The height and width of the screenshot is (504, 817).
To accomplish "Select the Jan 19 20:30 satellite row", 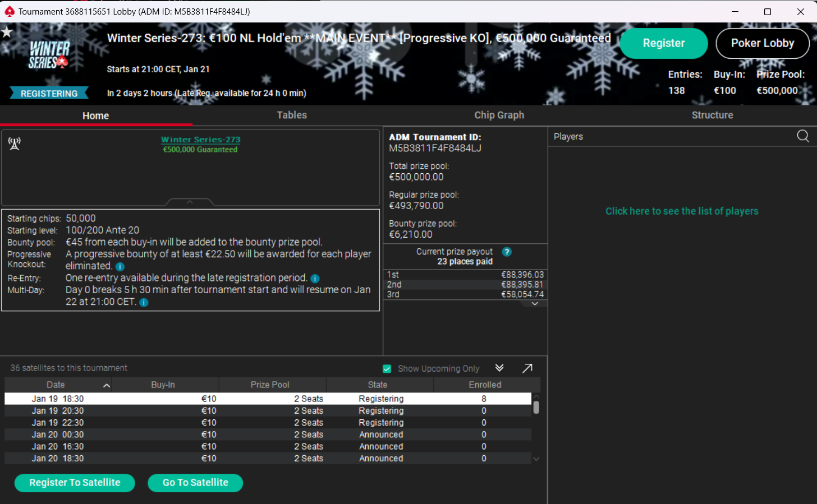I will [268, 411].
